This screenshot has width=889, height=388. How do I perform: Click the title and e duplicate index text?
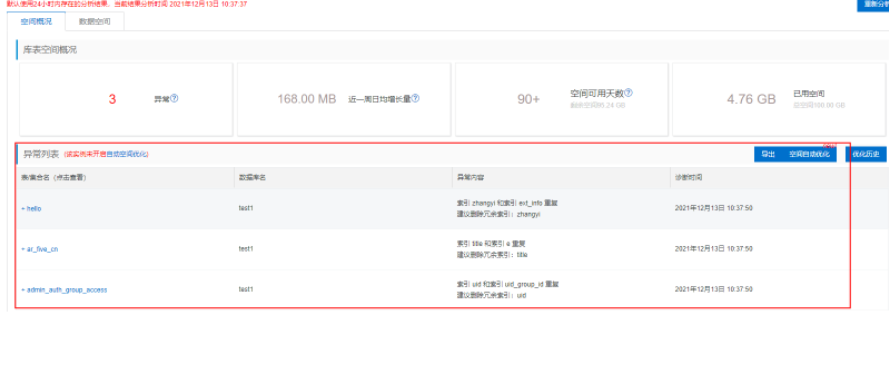coord(492,244)
